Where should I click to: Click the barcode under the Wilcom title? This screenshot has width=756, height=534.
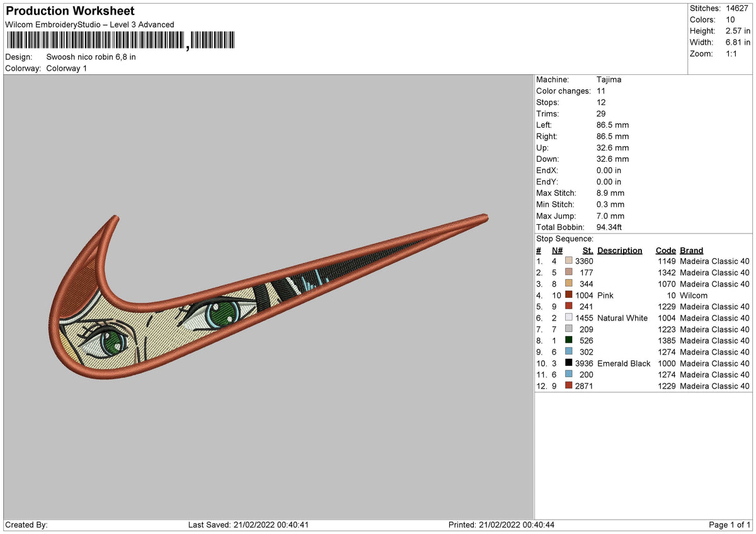(120, 41)
